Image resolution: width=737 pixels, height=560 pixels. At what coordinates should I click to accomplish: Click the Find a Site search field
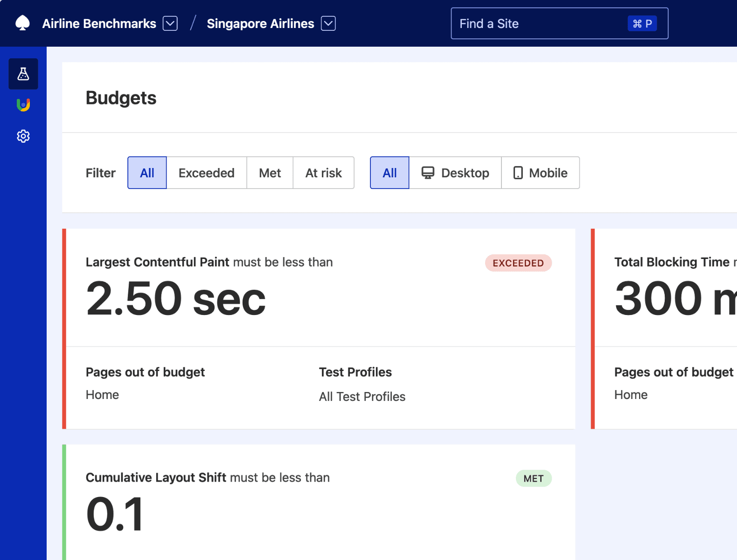point(536,23)
